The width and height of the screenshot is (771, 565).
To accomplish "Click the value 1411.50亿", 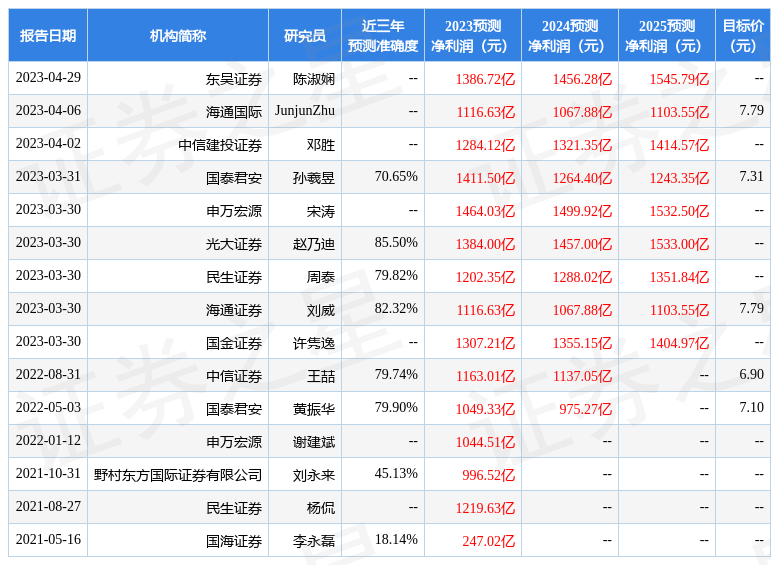I will [x=485, y=178].
